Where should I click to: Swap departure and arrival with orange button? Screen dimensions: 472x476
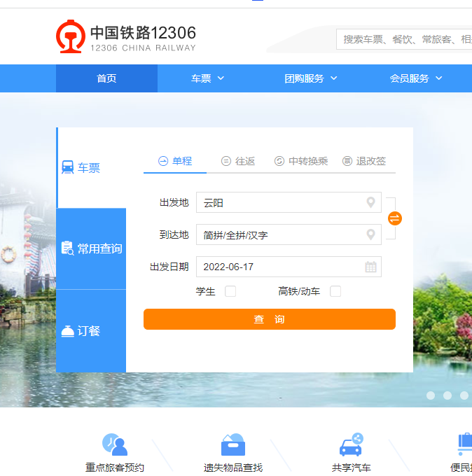[x=395, y=218]
